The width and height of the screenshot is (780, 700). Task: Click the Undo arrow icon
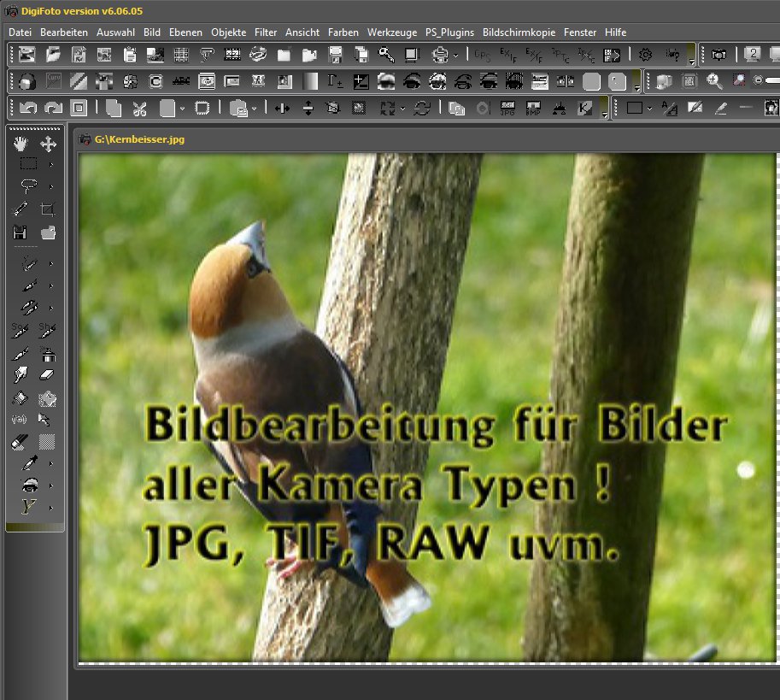(x=27, y=109)
